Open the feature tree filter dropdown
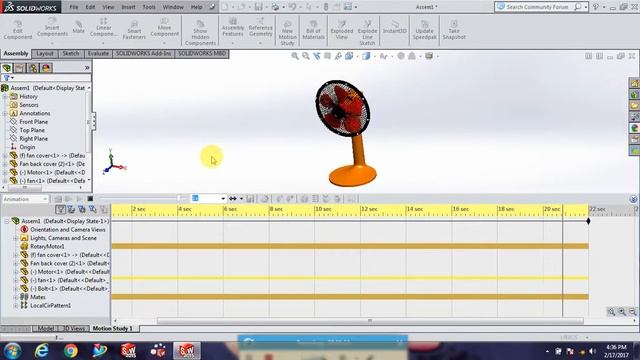This screenshot has width=640, height=360. 8,78
